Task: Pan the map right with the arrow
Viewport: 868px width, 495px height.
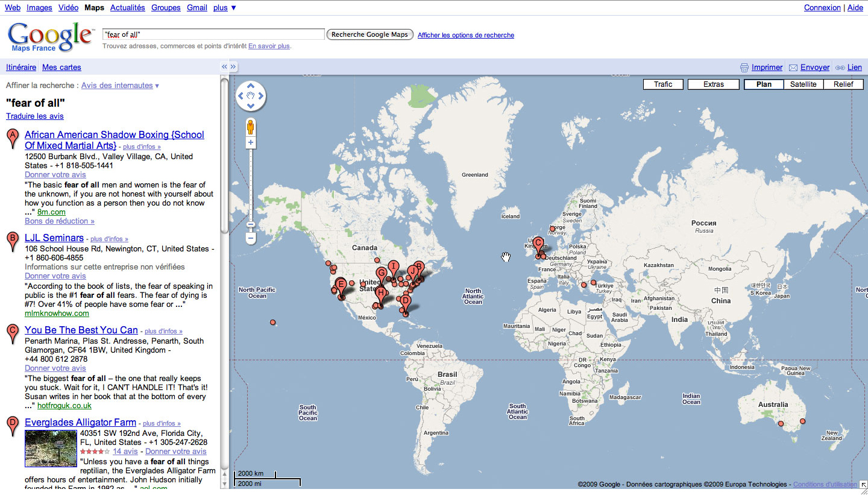Action: [x=260, y=96]
